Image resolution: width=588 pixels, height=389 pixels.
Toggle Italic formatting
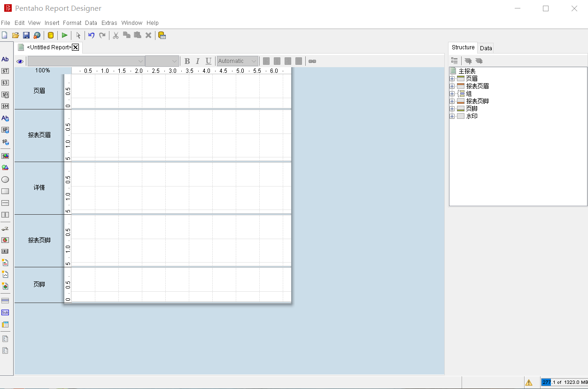198,61
